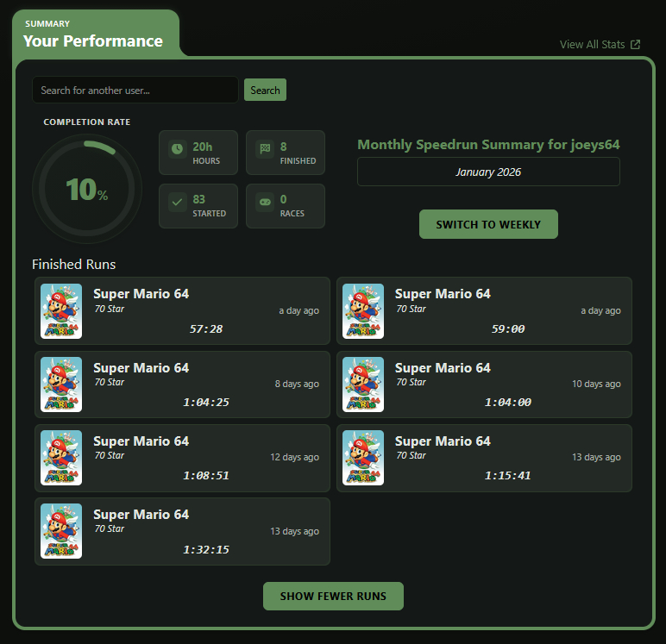Open the 1:04:25 run from 8 days ago
Viewport: 666px width, 644px height.
coord(205,385)
